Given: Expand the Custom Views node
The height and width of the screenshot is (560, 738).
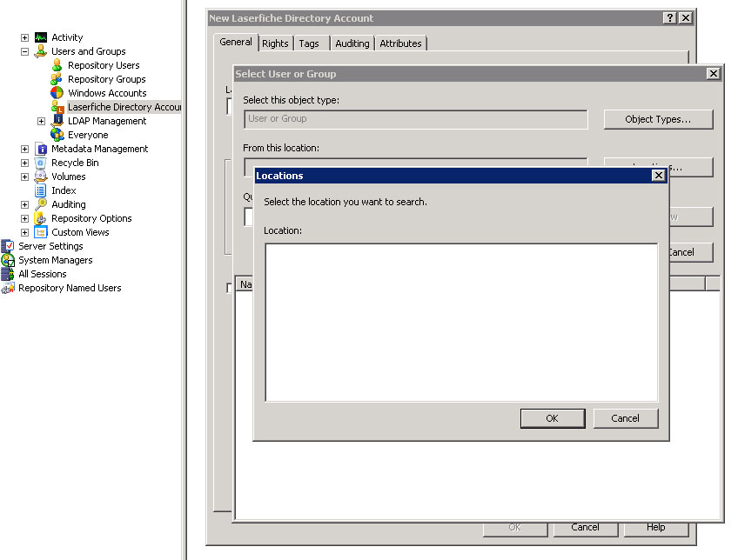Looking at the screenshot, I should coord(25,233).
